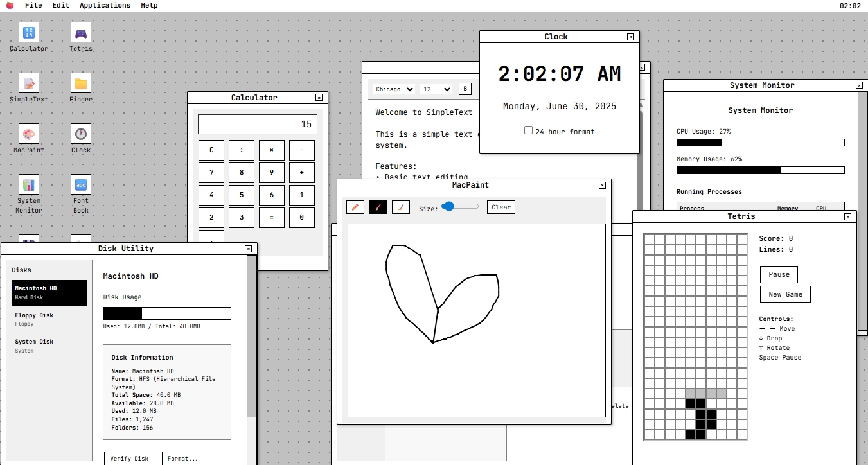Open the Edit menu
The width and height of the screenshot is (868, 465).
coord(60,5)
